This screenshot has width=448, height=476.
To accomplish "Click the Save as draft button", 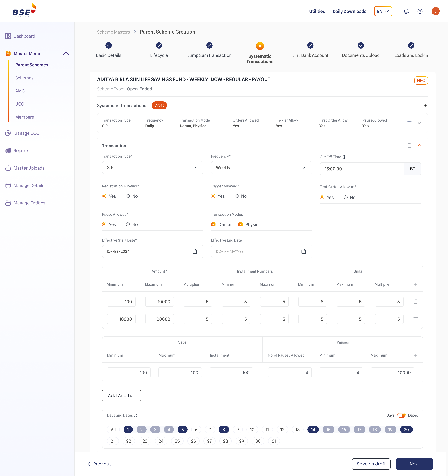I will [371, 464].
